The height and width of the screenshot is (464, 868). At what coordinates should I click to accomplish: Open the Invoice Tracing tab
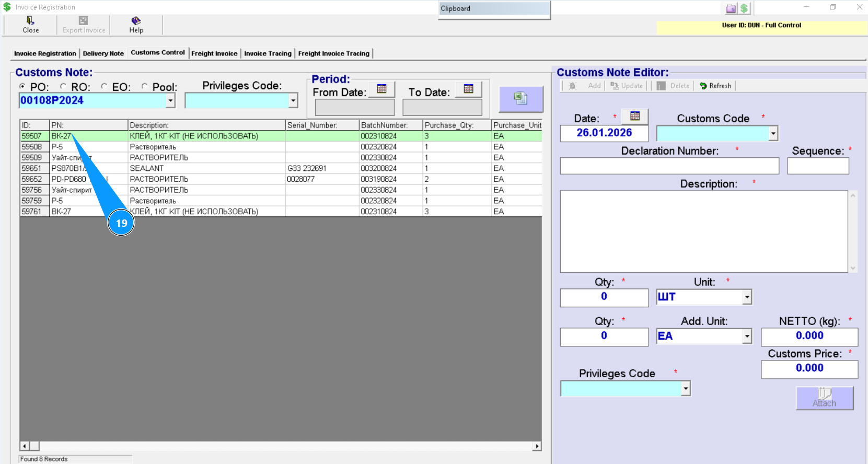point(268,53)
